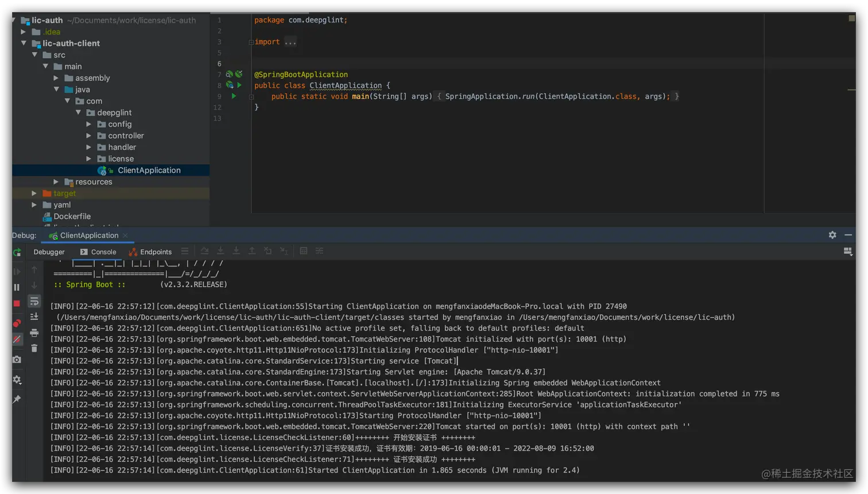Viewport: 868px width, 494px height.
Task: Expand the config package
Action: [89, 124]
